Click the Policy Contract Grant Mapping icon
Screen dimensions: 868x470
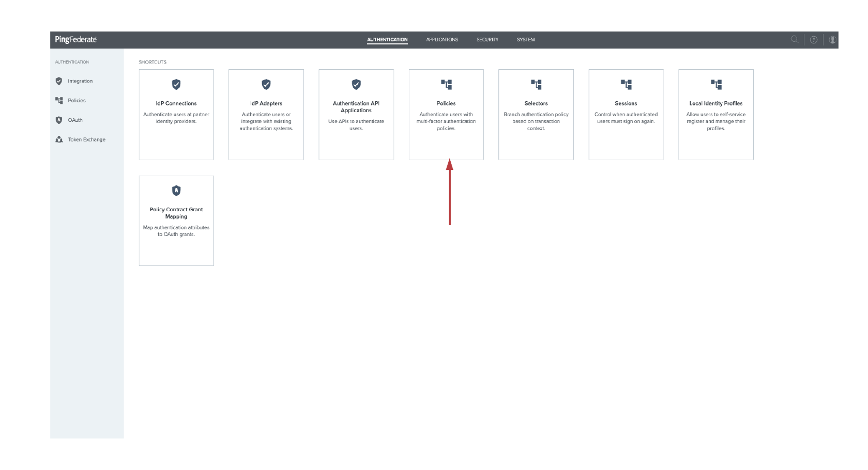point(176,191)
